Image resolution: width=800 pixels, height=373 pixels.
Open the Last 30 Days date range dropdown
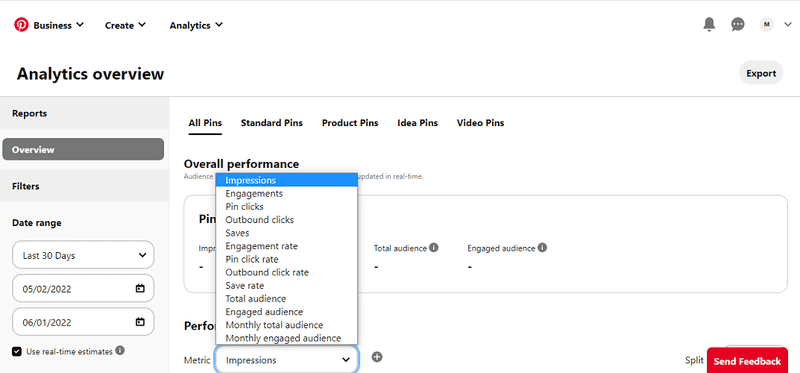tap(83, 255)
